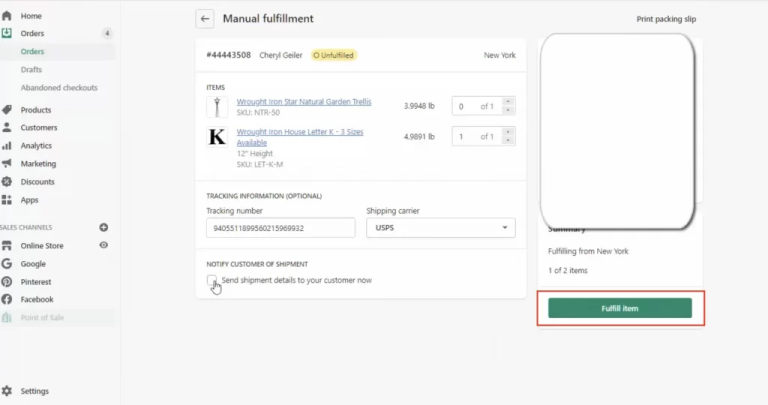Viewport: 768px width, 405px height.
Task: Open Discounts from sidebar
Action: click(37, 182)
